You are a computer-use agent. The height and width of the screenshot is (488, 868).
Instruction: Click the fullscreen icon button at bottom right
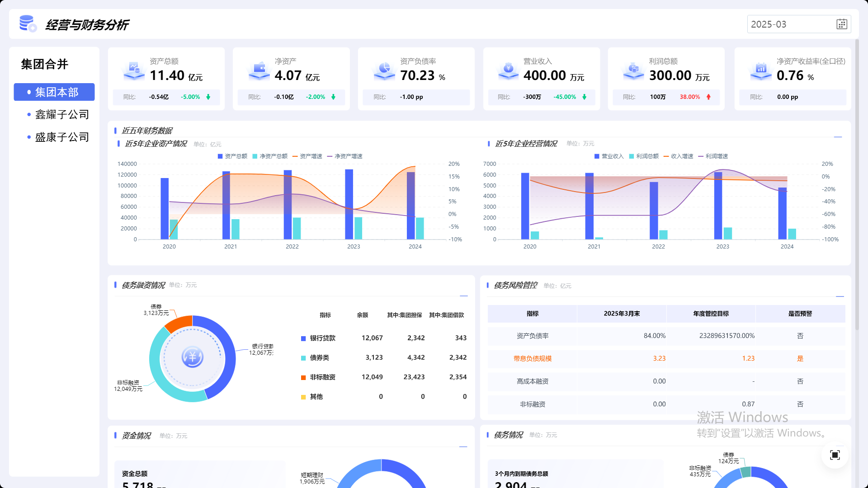835,455
